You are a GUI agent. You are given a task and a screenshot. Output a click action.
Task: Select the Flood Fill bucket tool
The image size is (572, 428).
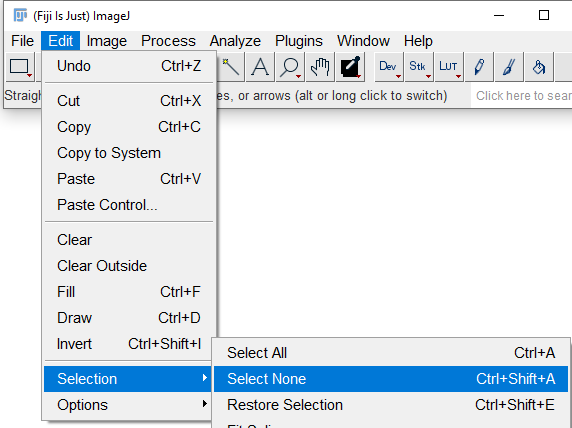click(539, 67)
